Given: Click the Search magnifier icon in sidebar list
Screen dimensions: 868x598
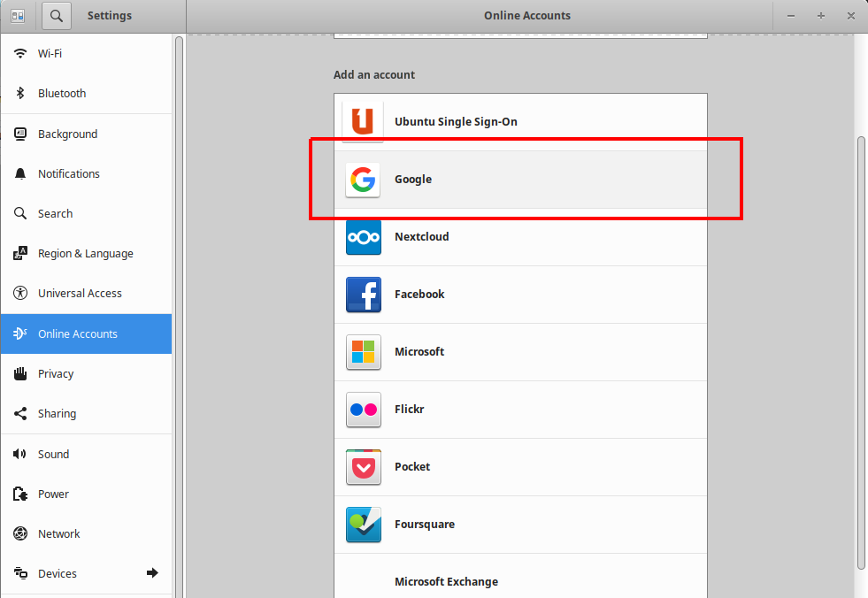Looking at the screenshot, I should coord(20,214).
